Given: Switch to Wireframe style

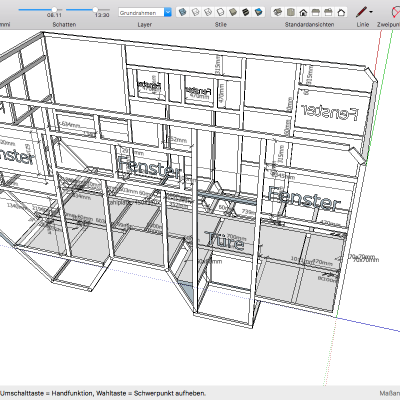Looking at the screenshot, I should point(208,12).
